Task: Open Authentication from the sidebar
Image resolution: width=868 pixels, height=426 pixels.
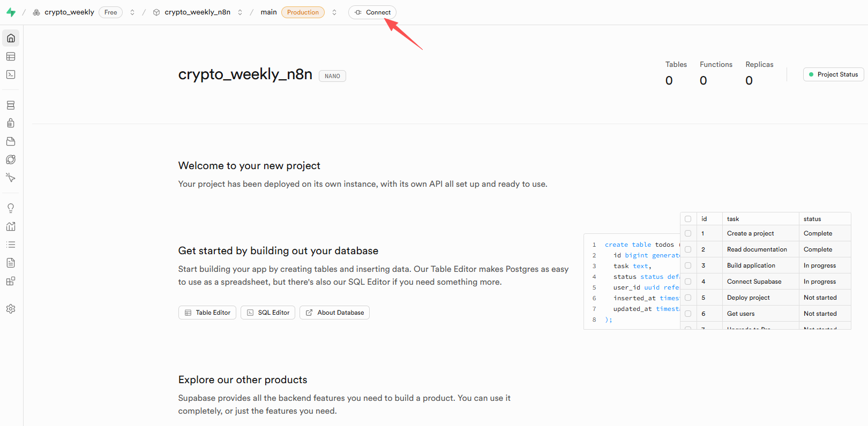Action: click(x=11, y=124)
